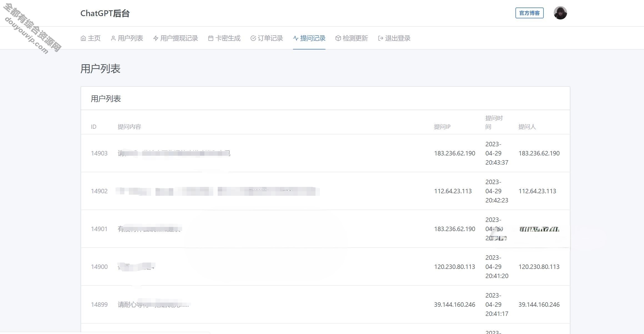Screen dimensions: 644x334
Task: Click 提问人 112.64.23.113 in row 14902
Action: pyautogui.click(x=537, y=191)
